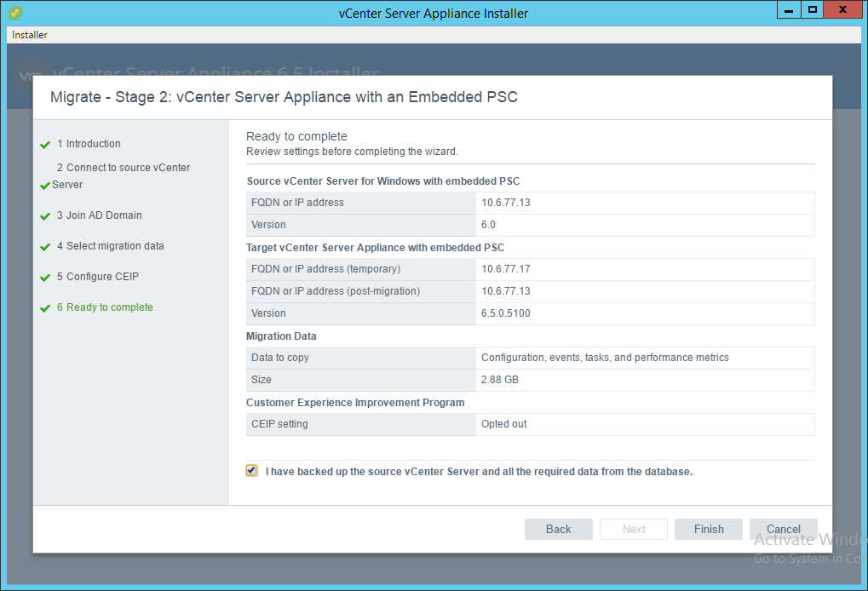Click the Ready to complete page heading
The width and height of the screenshot is (868, 591).
click(x=296, y=136)
